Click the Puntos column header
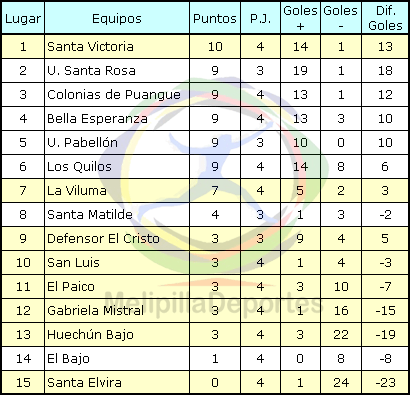This screenshot has height=395, width=410. click(x=215, y=18)
